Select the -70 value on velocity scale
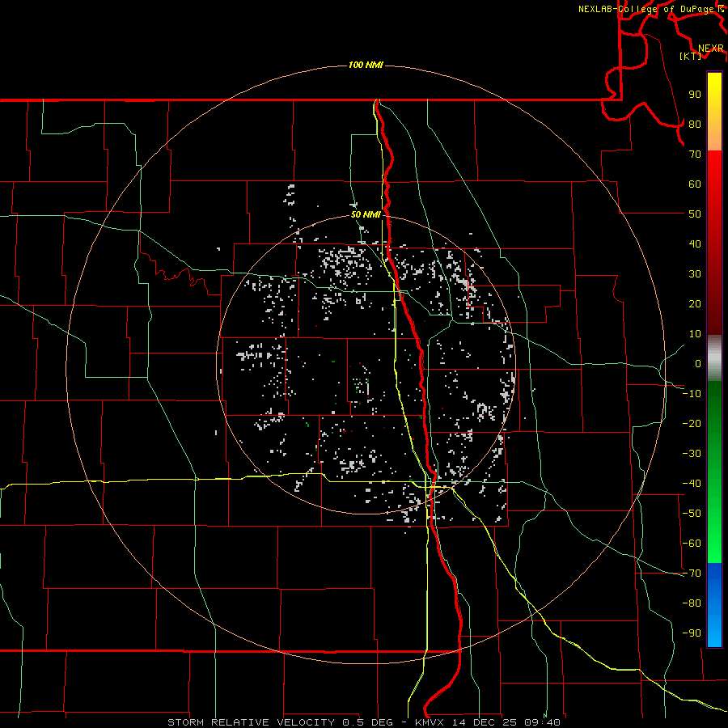Viewport: 728px width, 728px height. 692,574
